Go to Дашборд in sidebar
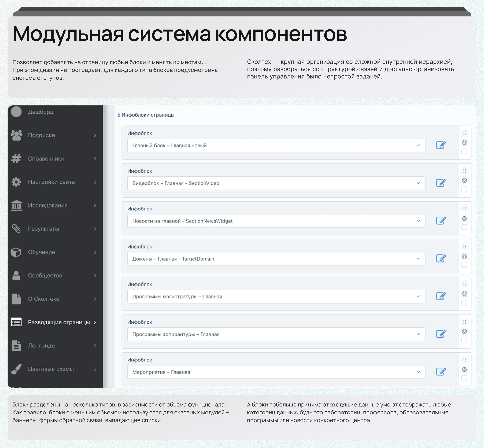This screenshot has width=484, height=448. coord(41,112)
